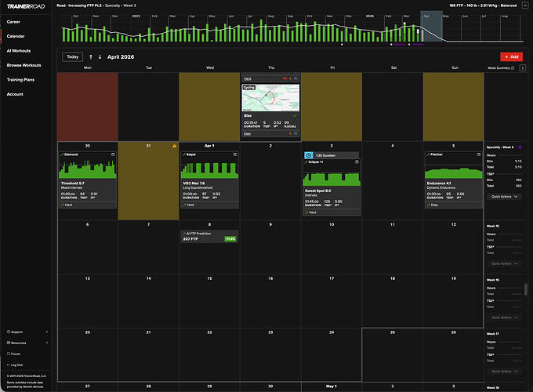Expand the Support menu
This screenshot has height=392, width=533.
tap(27, 332)
